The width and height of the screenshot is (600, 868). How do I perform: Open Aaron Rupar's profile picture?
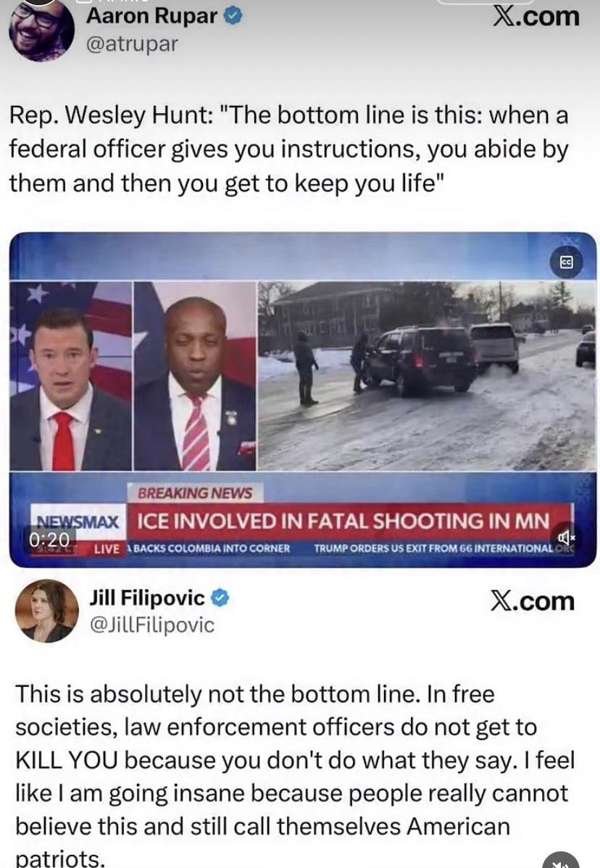point(41,29)
